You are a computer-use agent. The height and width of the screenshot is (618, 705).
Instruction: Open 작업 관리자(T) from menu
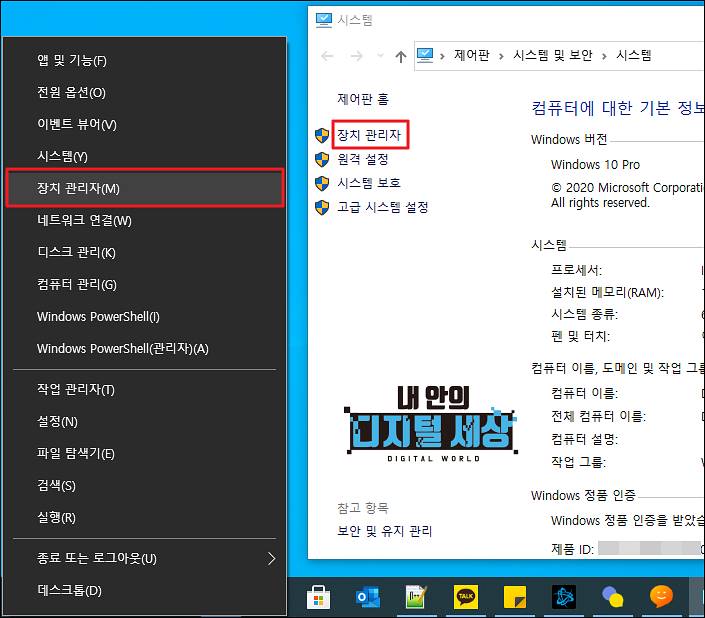(145, 389)
